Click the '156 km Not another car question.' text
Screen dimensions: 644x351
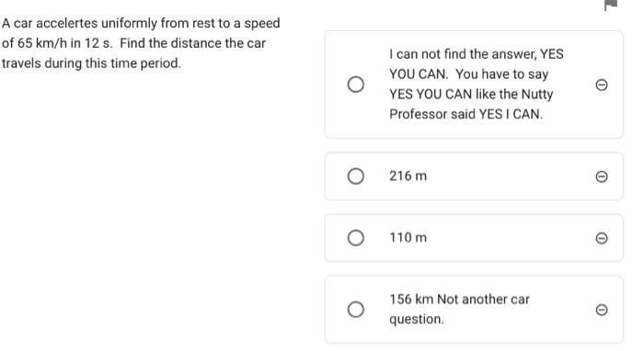point(459,309)
